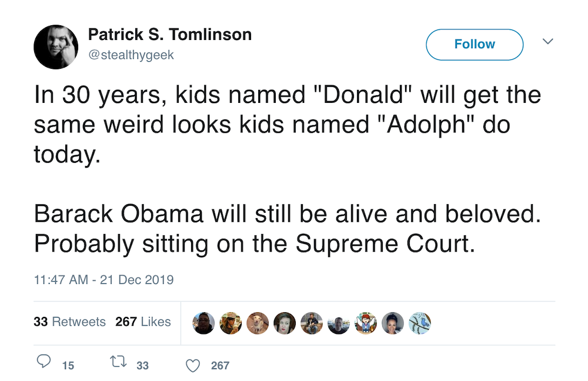
Task: Click the dog avatar among likers
Action: coord(258,323)
